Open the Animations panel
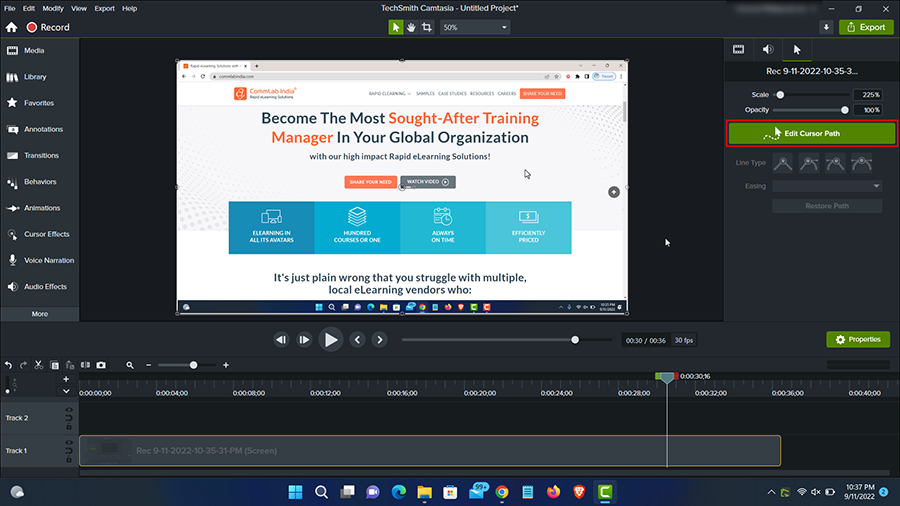The image size is (900, 506). 40,208
